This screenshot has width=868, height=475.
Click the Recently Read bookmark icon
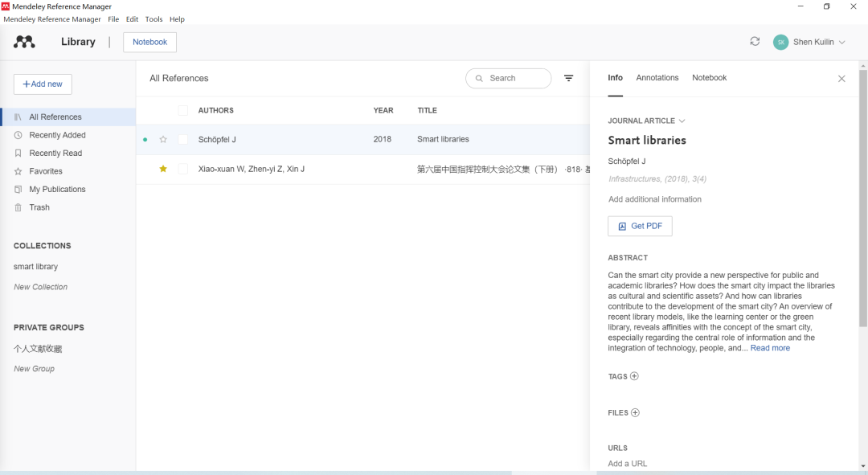pyautogui.click(x=18, y=153)
